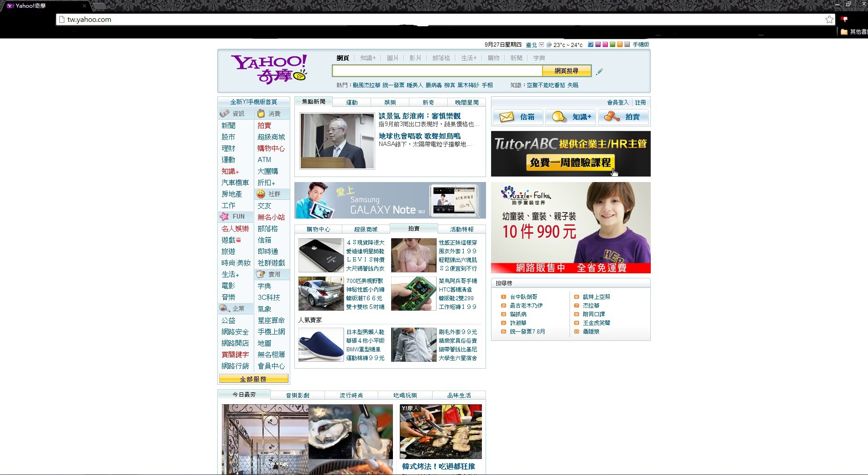The image size is (868, 475).
Task: Select the pink page theme swatch
Action: pyautogui.click(x=605, y=44)
